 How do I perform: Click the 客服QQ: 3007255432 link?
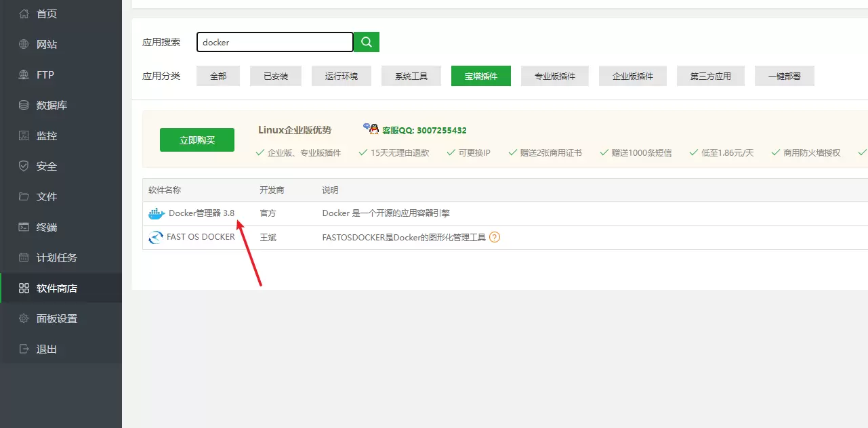[x=424, y=130]
